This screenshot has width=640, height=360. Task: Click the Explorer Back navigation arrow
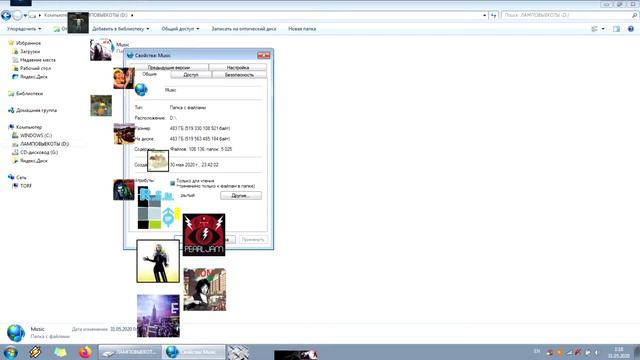6,16
